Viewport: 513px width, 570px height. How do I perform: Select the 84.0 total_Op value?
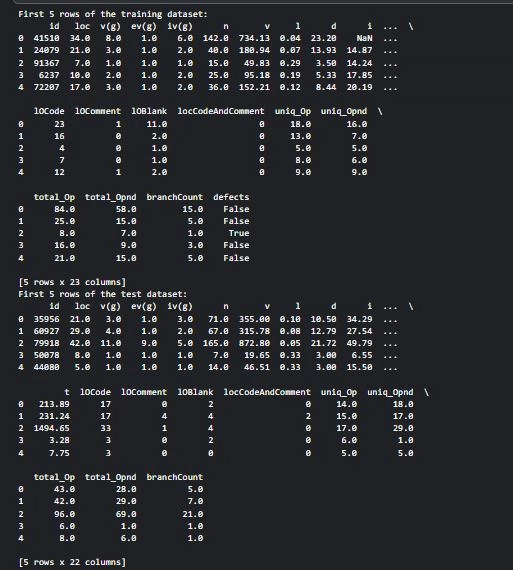coord(64,209)
